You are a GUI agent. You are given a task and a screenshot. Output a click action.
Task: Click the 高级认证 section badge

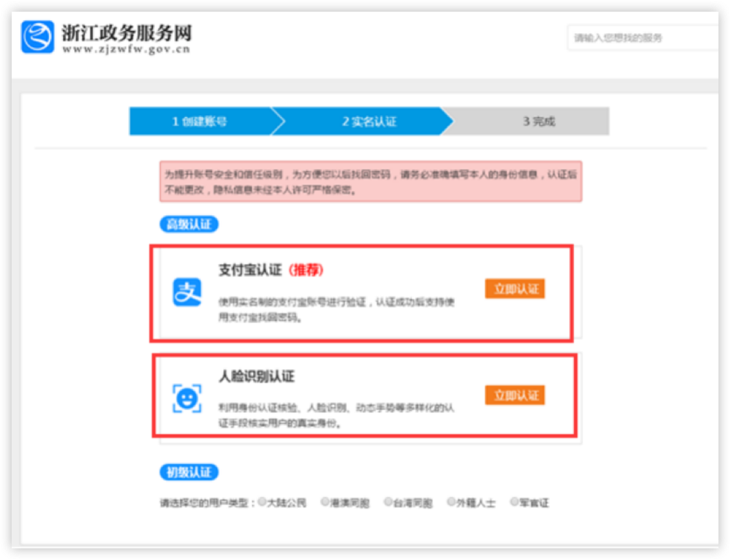click(189, 225)
